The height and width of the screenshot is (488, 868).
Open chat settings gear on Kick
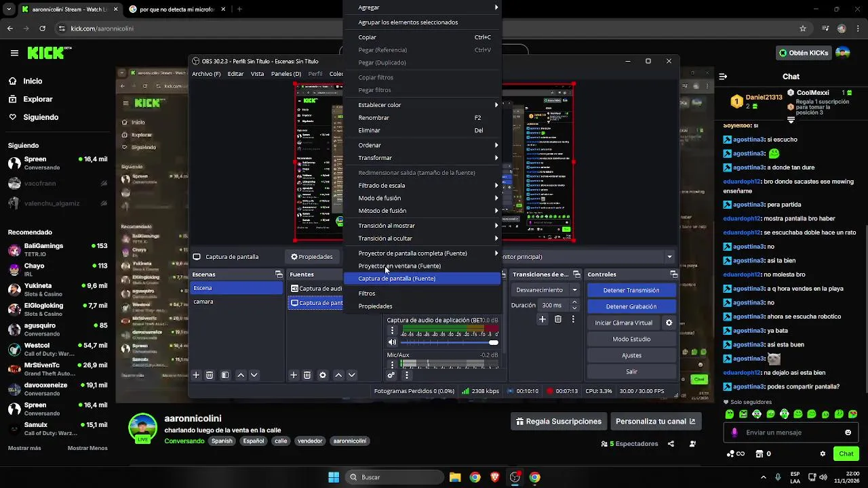coord(823,453)
